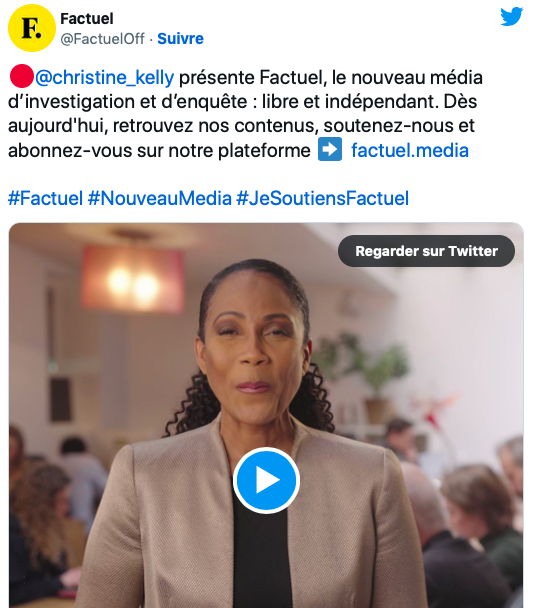Click the Regarder sur Twitter button
This screenshot has width=534, height=608.
point(427,251)
